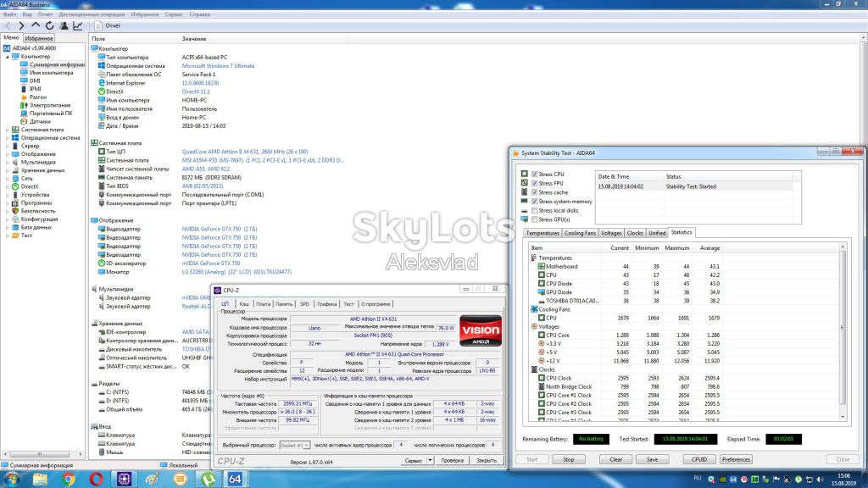Click the Voltages icon in the Statistics list
The width and height of the screenshot is (868, 488).
[x=534, y=326]
